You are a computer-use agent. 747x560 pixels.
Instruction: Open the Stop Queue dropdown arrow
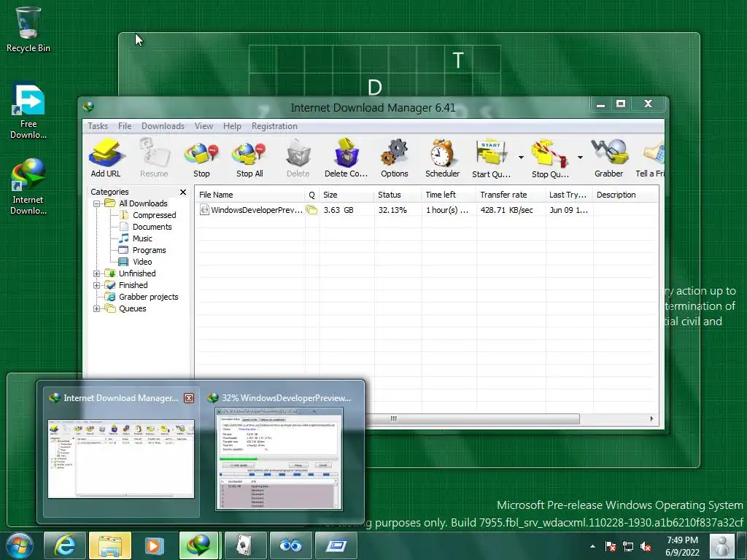click(580, 157)
